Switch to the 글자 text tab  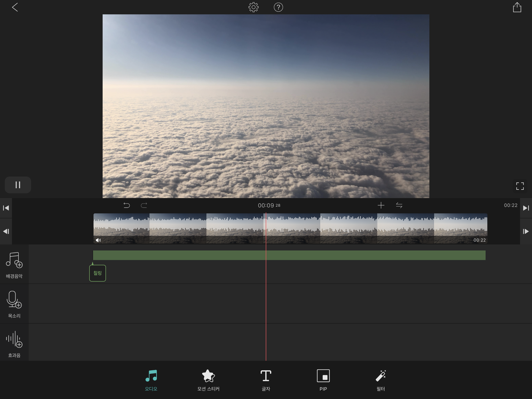coord(266,380)
